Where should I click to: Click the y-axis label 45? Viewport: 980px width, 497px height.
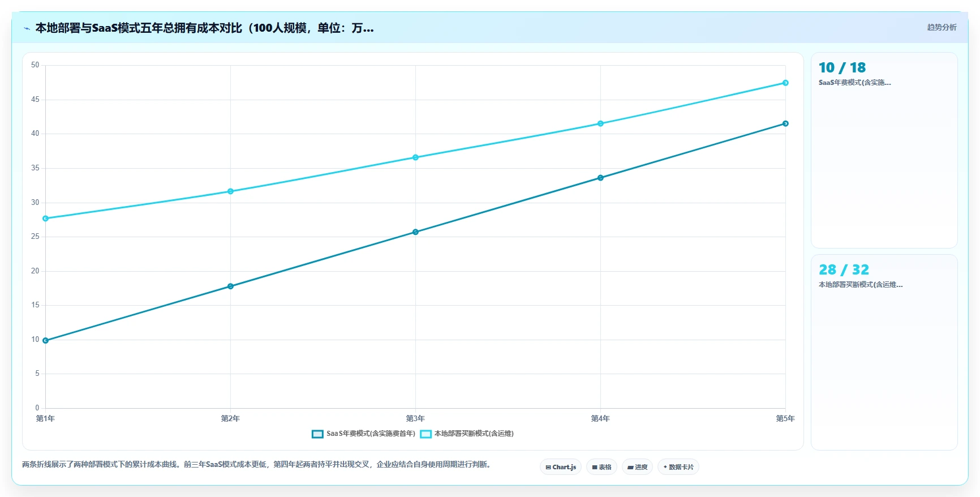point(35,100)
